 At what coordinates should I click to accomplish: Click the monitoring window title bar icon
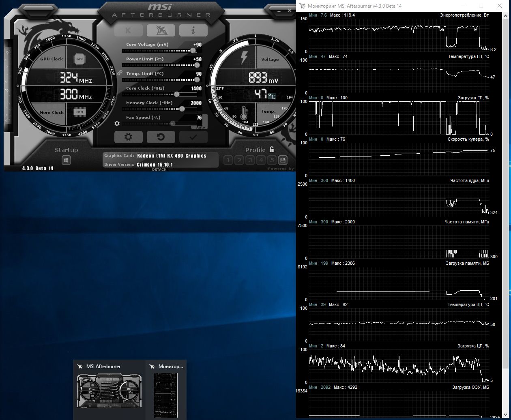coord(302,6)
